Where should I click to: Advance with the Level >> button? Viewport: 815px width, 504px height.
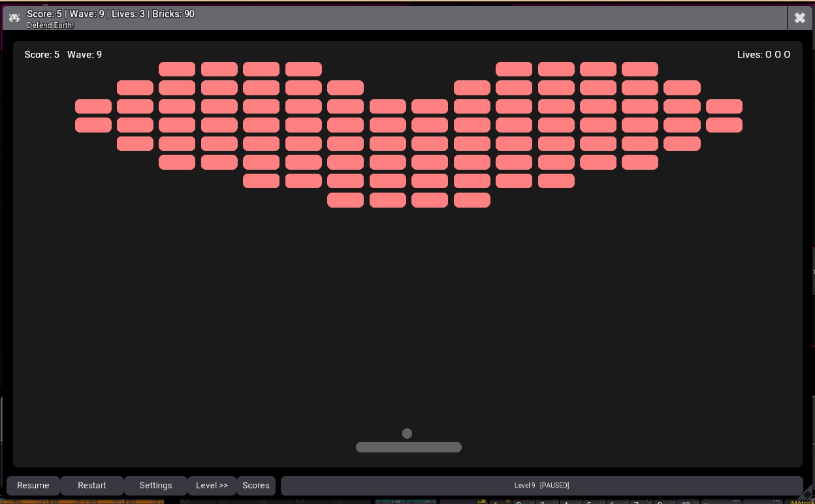click(212, 485)
